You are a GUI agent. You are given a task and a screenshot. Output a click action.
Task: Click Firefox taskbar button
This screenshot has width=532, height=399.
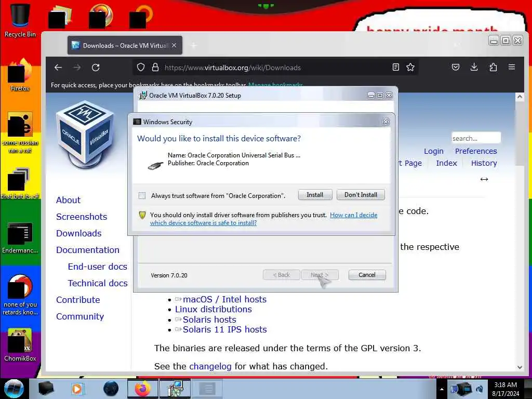point(142,389)
